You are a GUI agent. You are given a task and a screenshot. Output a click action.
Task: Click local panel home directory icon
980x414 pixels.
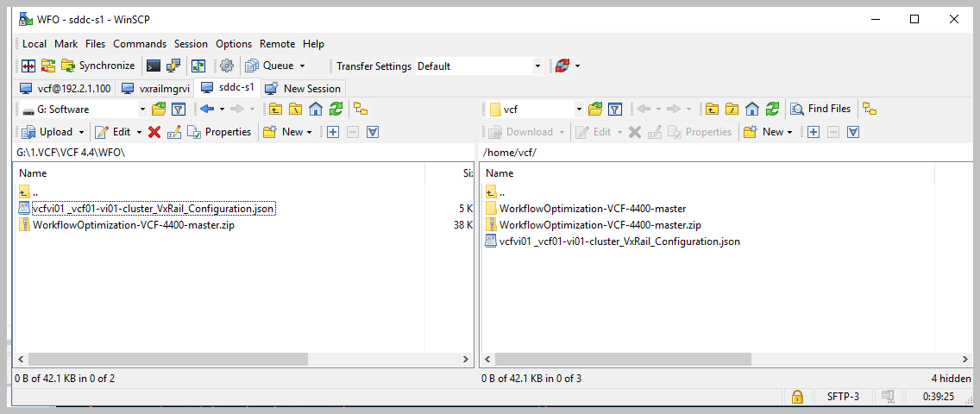coord(316,109)
